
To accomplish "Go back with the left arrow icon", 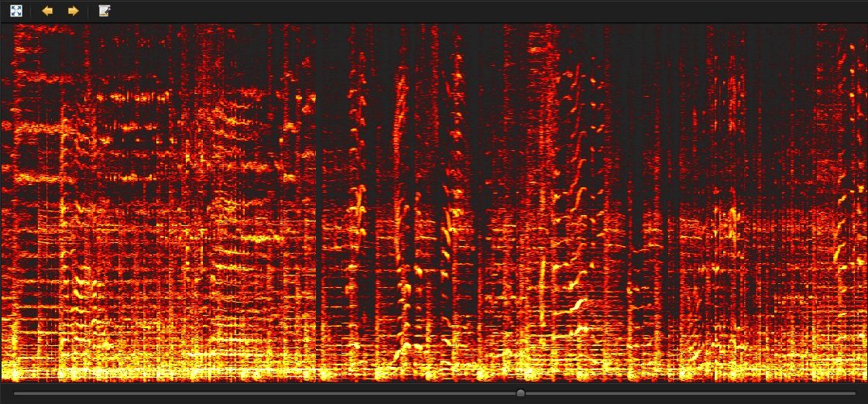I will (x=47, y=11).
